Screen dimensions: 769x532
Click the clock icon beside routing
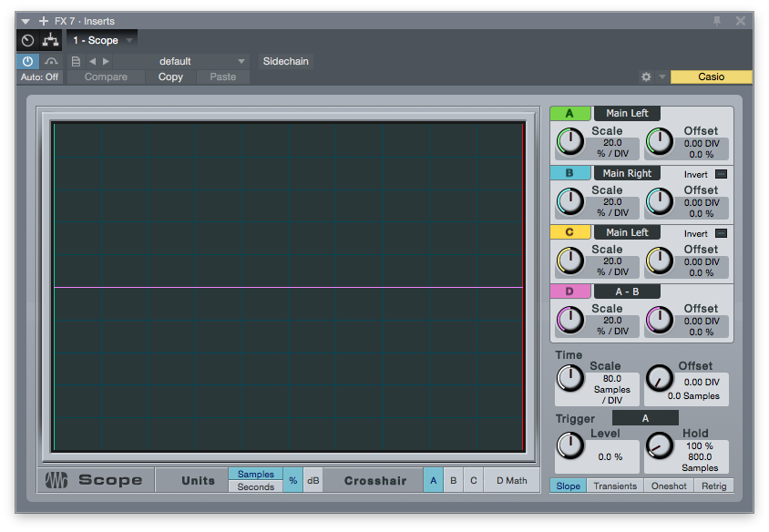(x=27, y=40)
